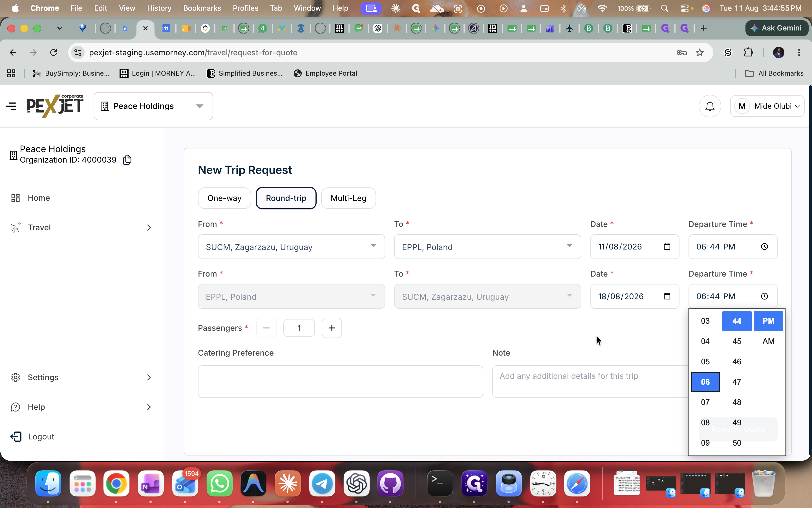Open Peace Holdings organization dropdown
Viewport: 812px width, 508px height.
[153, 106]
